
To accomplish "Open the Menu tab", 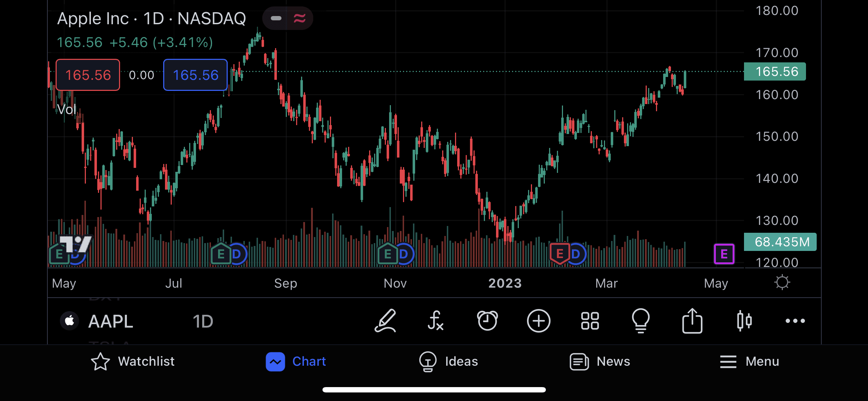I will click(749, 361).
